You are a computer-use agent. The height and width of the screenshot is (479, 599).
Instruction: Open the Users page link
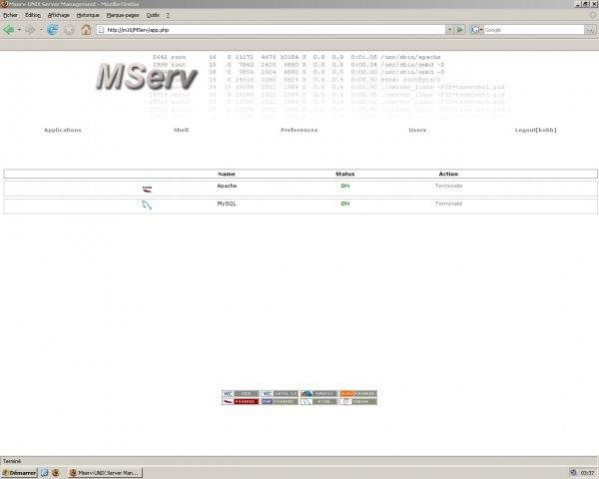417,130
